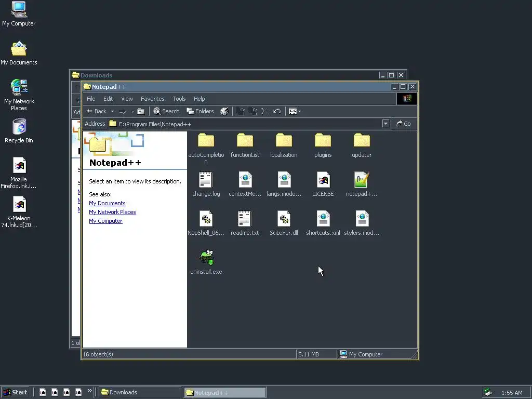Select the stylers.model xml file
532x399 pixels.
362,223
